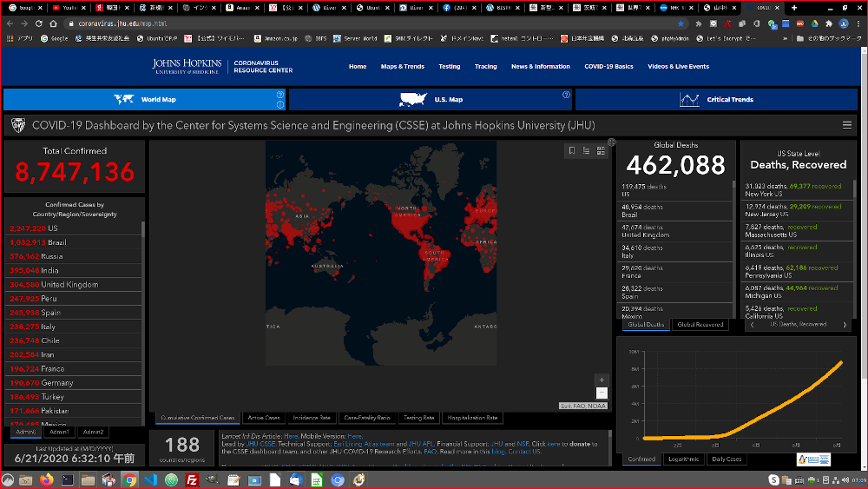Open the FAQ link
868x489 pixels.
point(431,452)
